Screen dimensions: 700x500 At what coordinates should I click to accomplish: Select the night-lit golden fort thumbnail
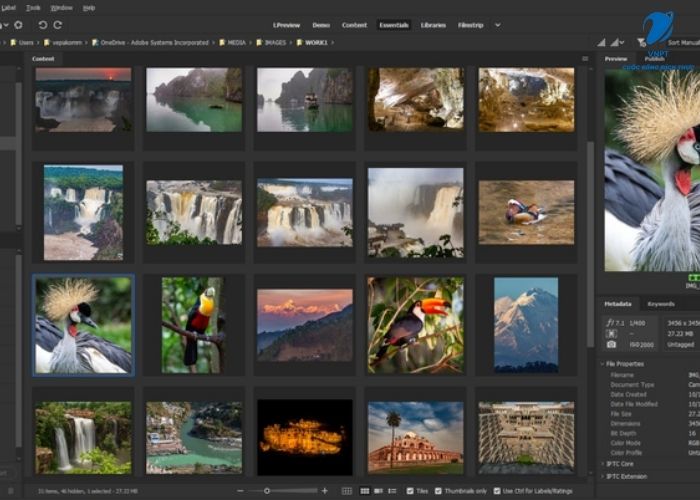[x=305, y=437]
